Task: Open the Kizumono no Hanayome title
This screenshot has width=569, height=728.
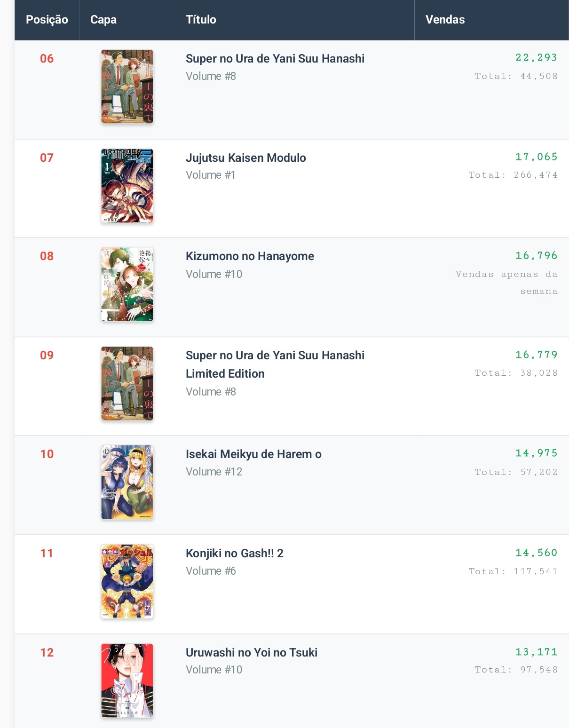Action: (x=250, y=256)
